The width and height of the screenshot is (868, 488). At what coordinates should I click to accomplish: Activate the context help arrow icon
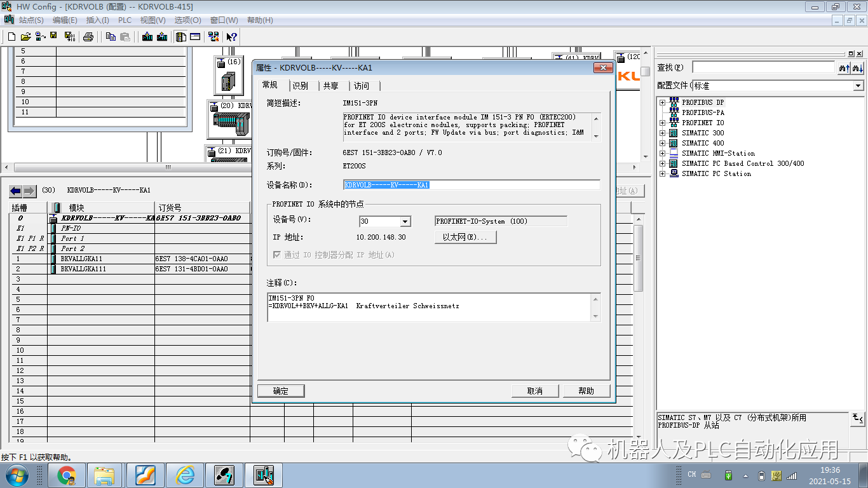click(x=231, y=36)
